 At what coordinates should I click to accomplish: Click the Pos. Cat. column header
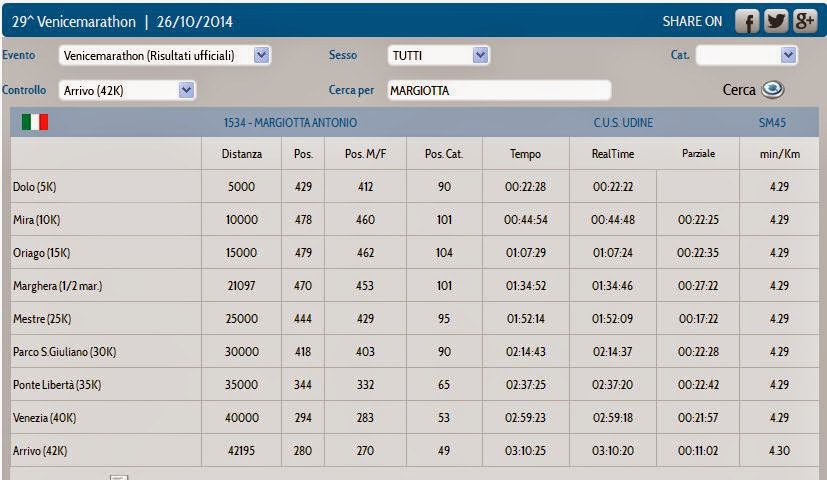[444, 153]
